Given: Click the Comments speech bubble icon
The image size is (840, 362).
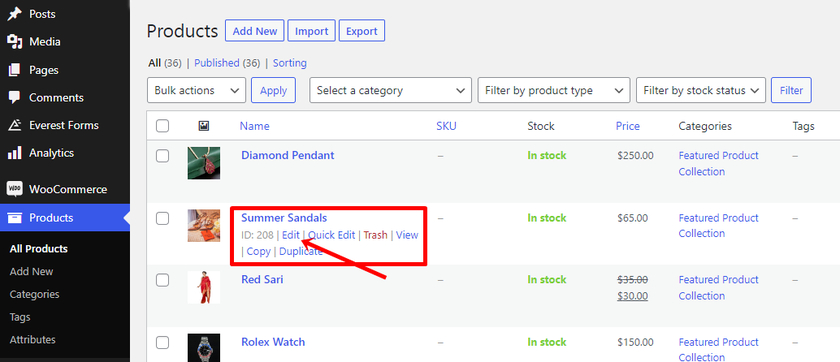Looking at the screenshot, I should [14, 97].
